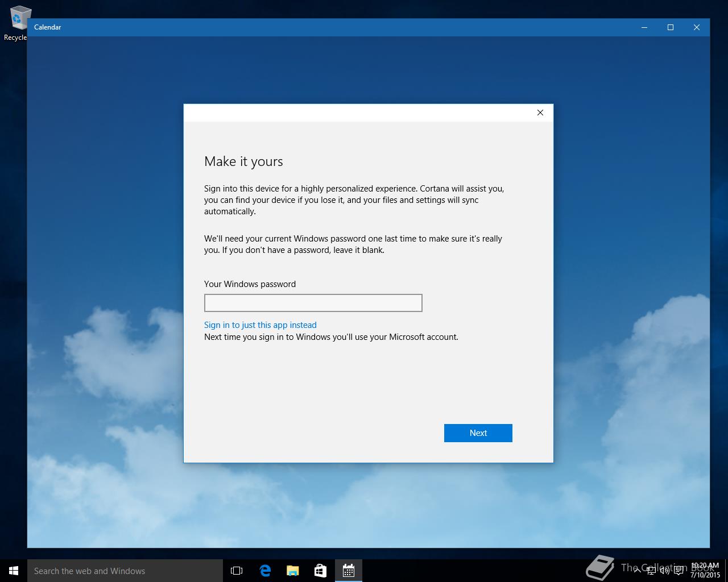Close the Make it yours dialog
Viewport: 728px width, 582px height.
[540, 113]
